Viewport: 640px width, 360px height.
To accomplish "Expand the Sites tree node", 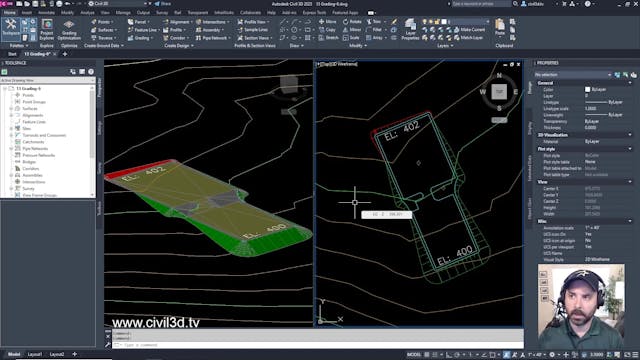I will 11,129.
